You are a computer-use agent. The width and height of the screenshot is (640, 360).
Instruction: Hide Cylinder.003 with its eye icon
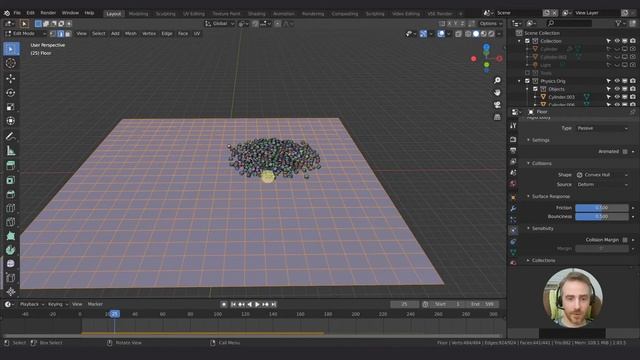(x=617, y=97)
